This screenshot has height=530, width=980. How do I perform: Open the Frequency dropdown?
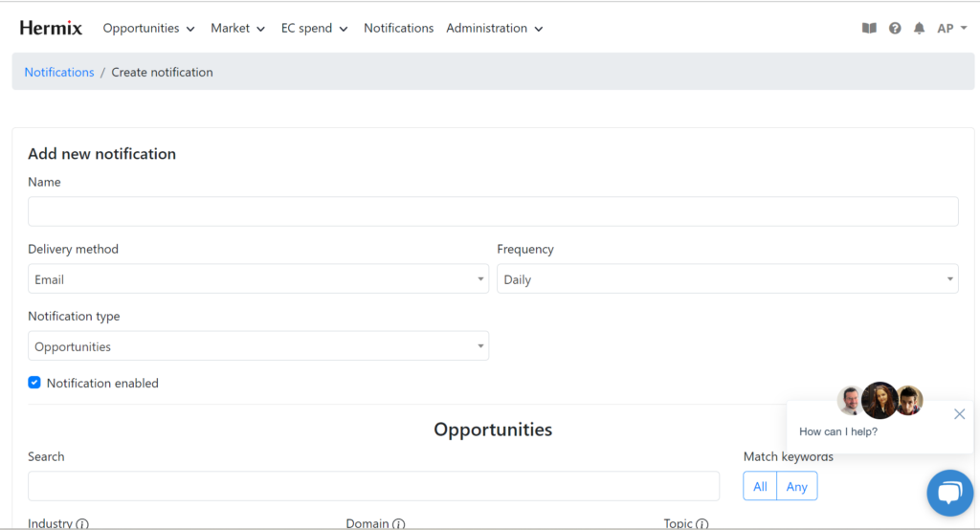(727, 279)
